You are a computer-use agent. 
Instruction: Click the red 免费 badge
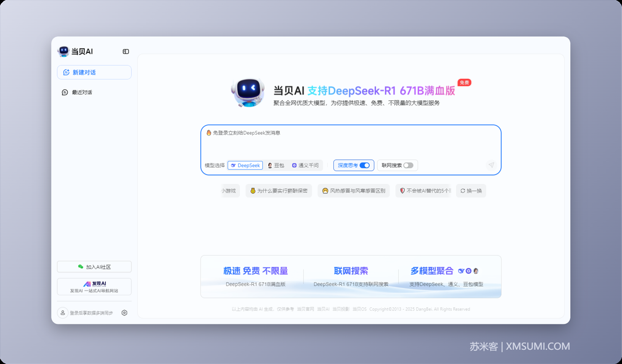pyautogui.click(x=464, y=82)
